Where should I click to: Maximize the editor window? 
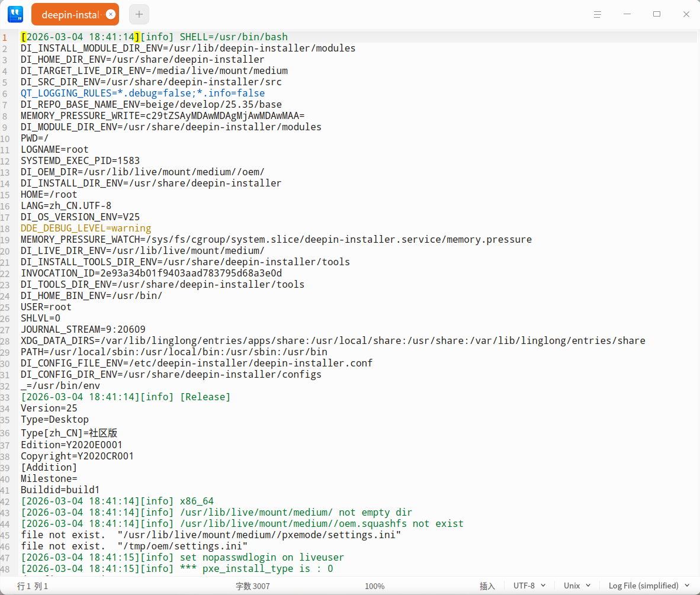[657, 14]
